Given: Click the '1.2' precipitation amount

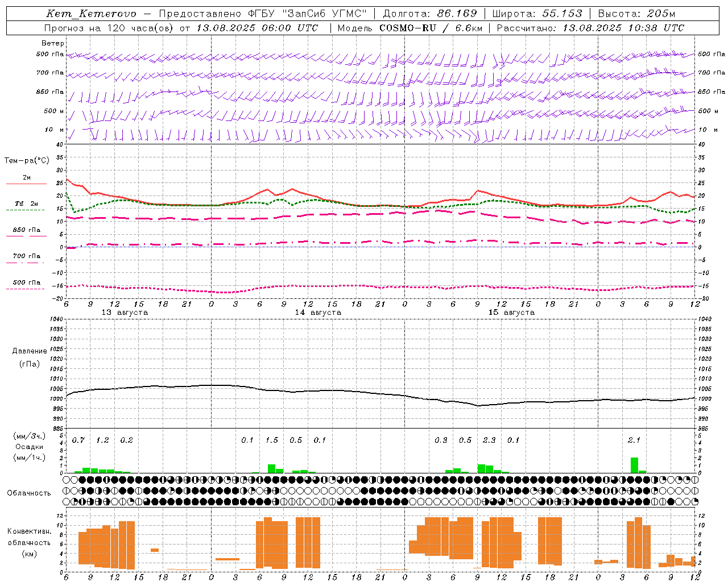Looking at the screenshot, I should click(102, 440).
